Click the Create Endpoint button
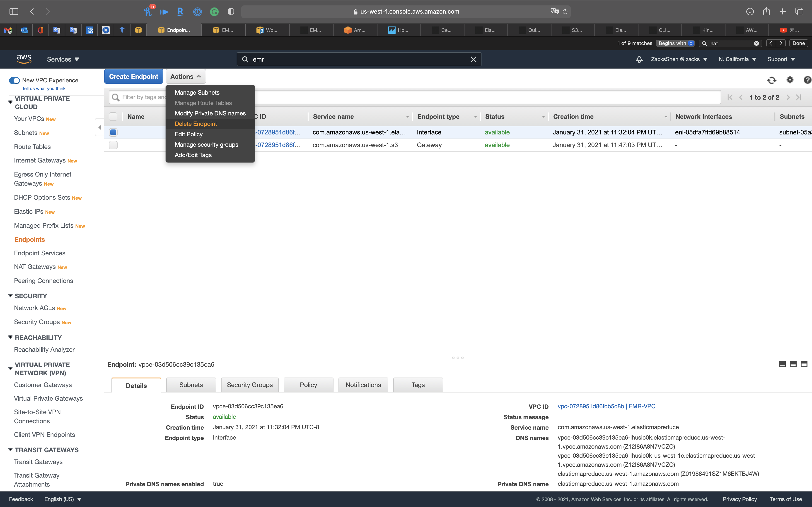The image size is (812, 507). pyautogui.click(x=133, y=77)
